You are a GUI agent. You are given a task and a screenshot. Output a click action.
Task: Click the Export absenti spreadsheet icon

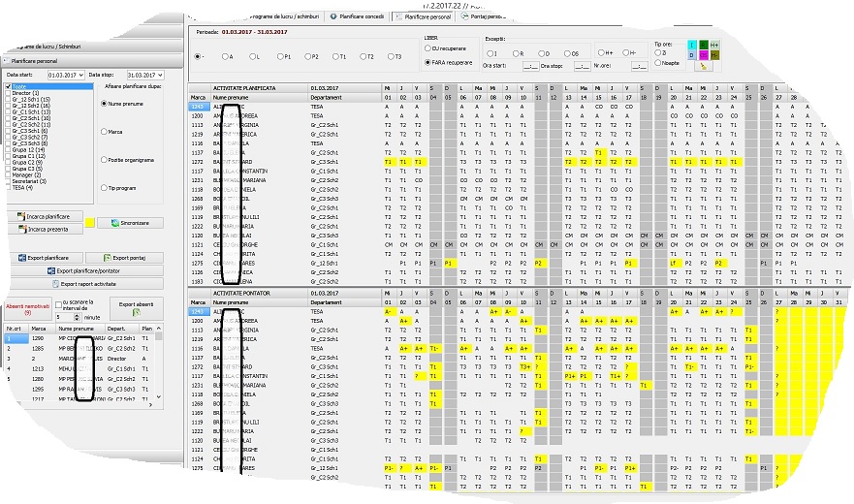[136, 313]
